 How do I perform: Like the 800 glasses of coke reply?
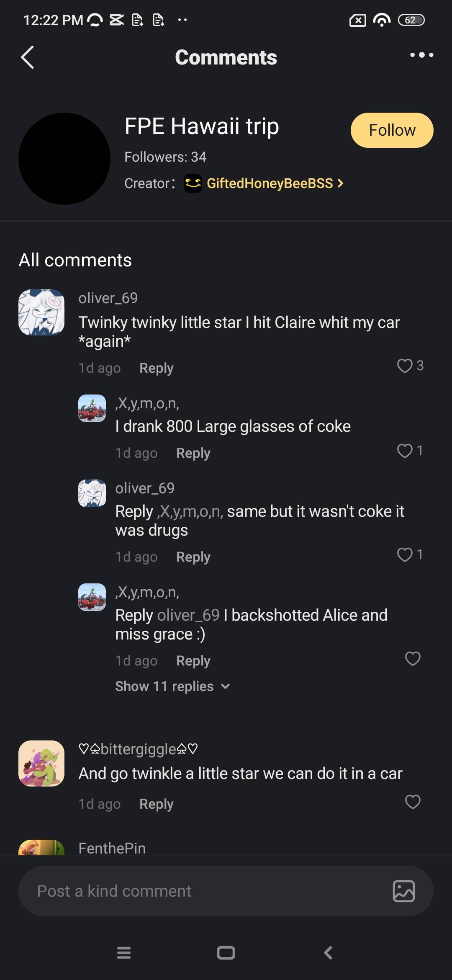tap(405, 451)
